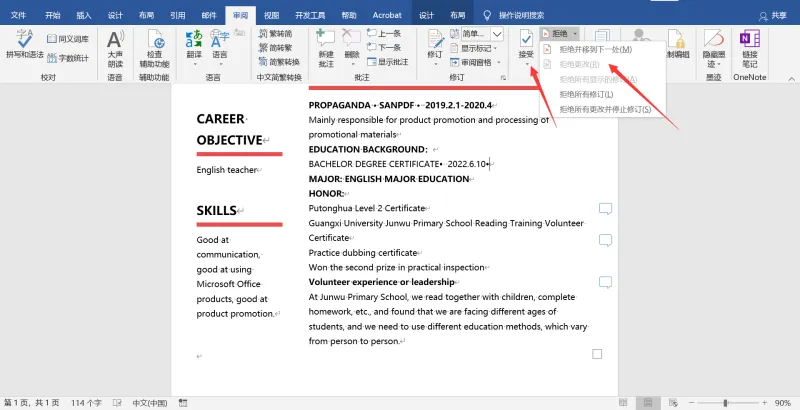
Task: Add a 新建批注 new comment
Action: [326, 49]
